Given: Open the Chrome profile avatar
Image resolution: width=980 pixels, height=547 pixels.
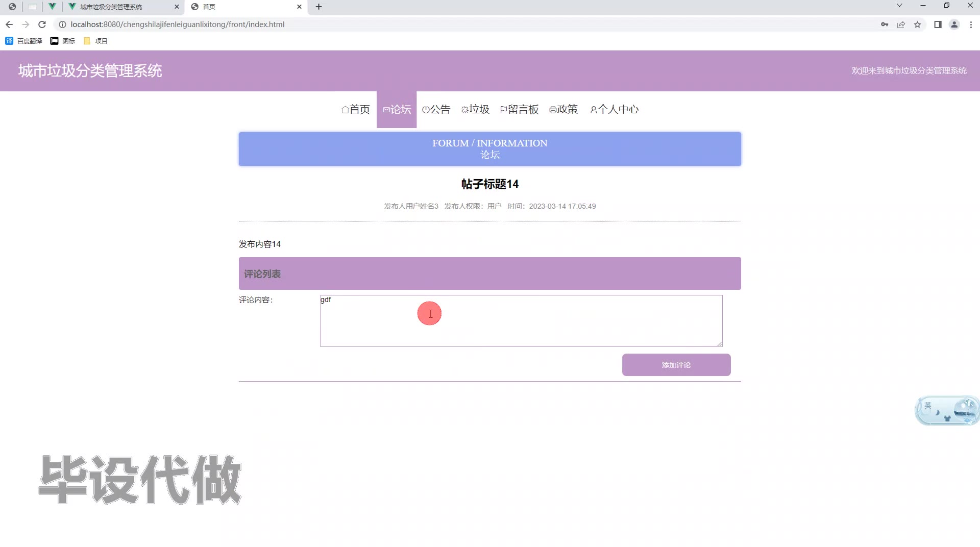Looking at the screenshot, I should (x=954, y=24).
